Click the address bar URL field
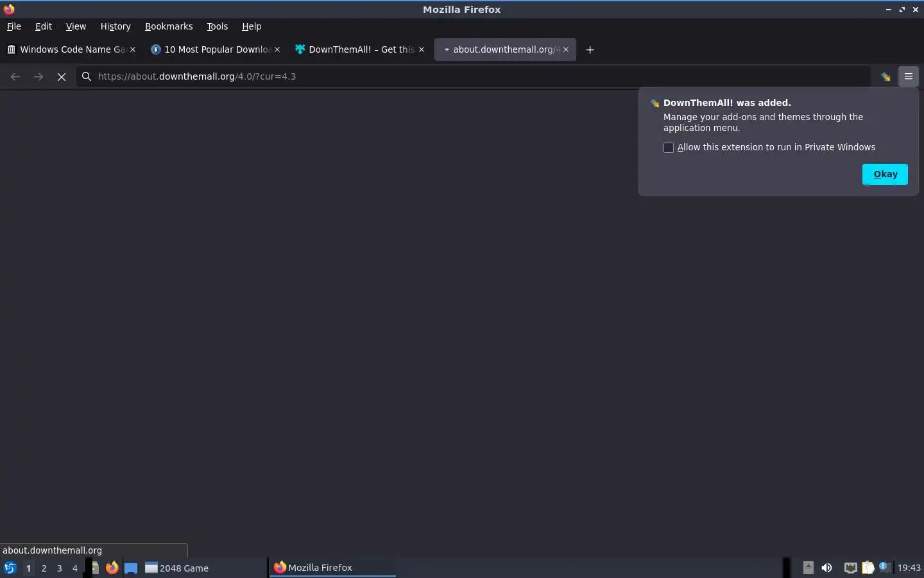This screenshot has height=578, width=924. (475, 76)
